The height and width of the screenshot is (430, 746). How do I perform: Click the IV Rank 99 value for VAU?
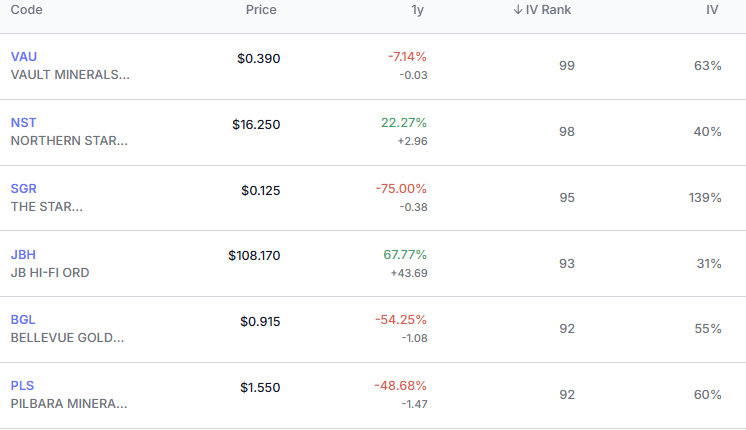567,66
